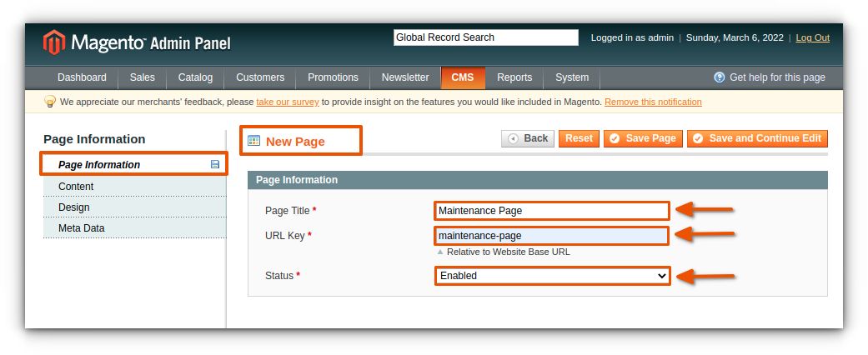
Task: Click the date Sunday, March 6, 2022
Action: tap(735, 37)
